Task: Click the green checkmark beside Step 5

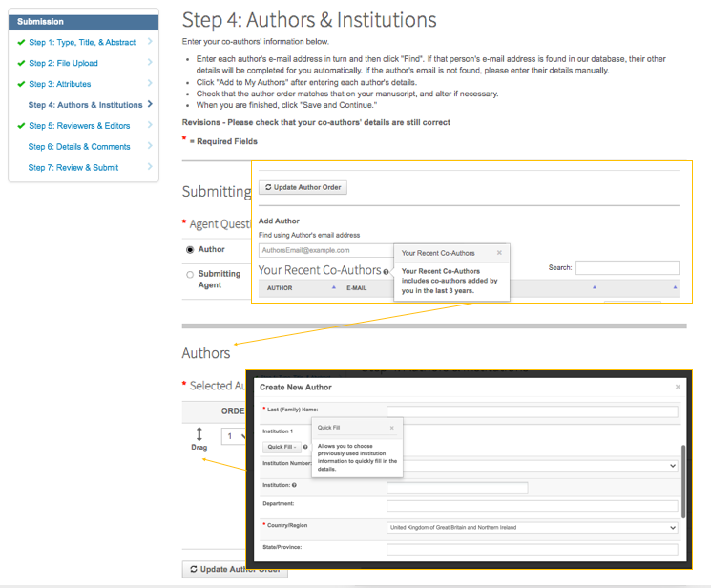Action: click(x=21, y=126)
